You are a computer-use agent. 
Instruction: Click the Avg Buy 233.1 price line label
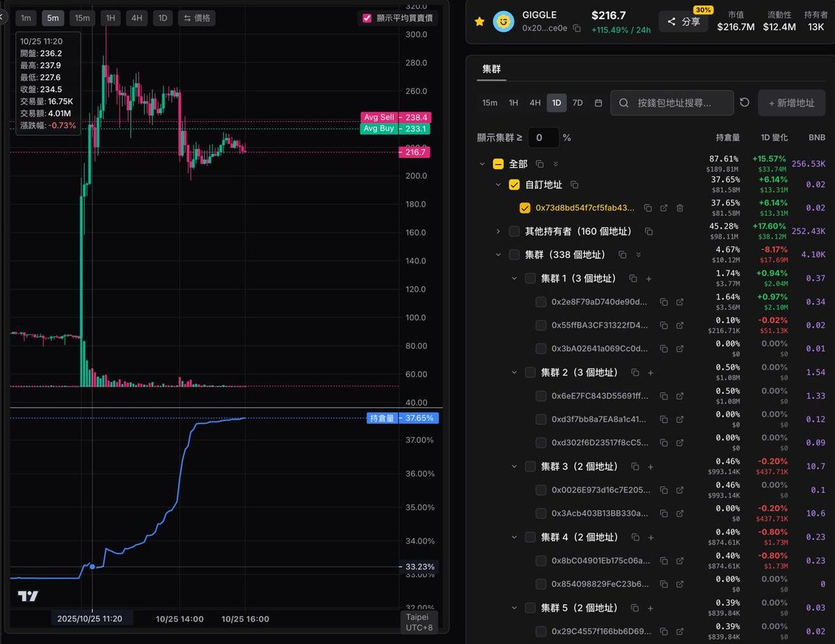point(395,129)
